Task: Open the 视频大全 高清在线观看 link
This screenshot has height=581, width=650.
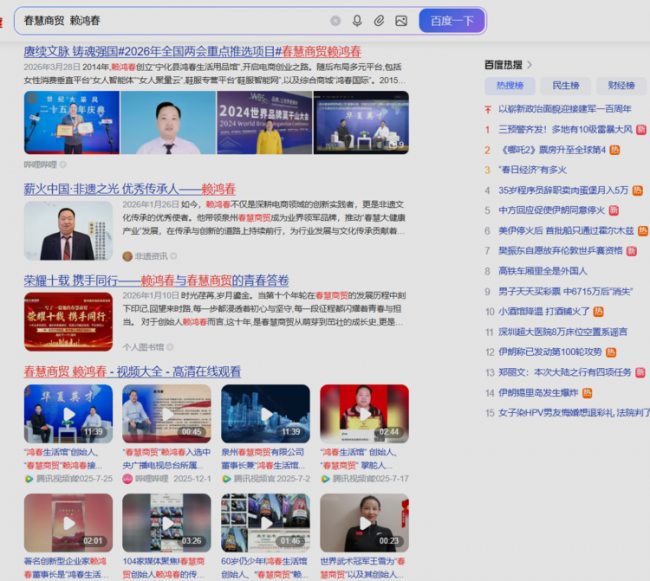Action: (132, 371)
